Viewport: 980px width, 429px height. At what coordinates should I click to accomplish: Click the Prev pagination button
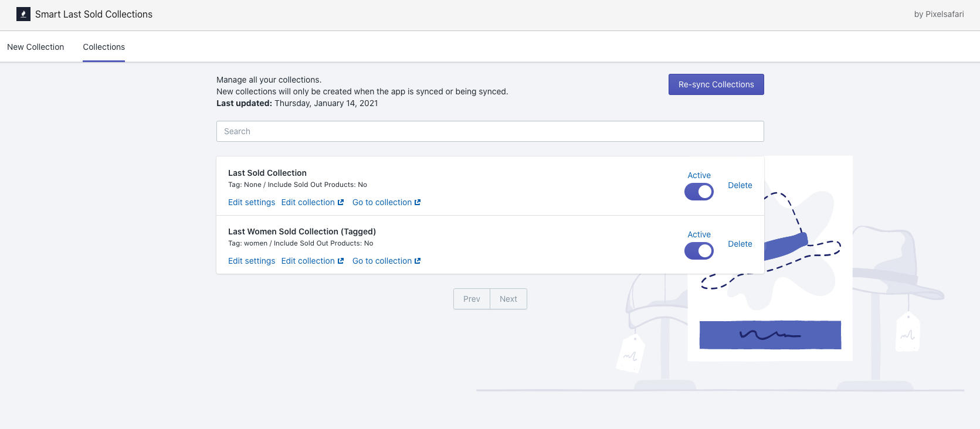click(x=472, y=299)
